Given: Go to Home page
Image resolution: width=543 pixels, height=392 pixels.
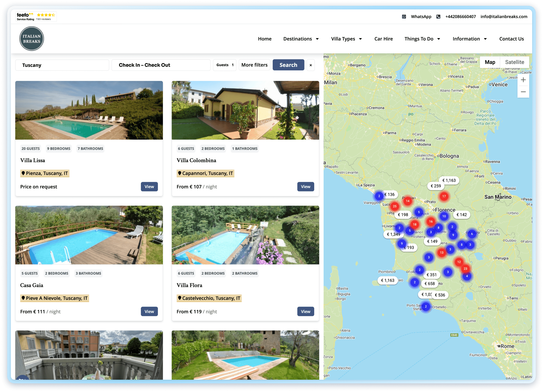Looking at the screenshot, I should (x=265, y=39).
